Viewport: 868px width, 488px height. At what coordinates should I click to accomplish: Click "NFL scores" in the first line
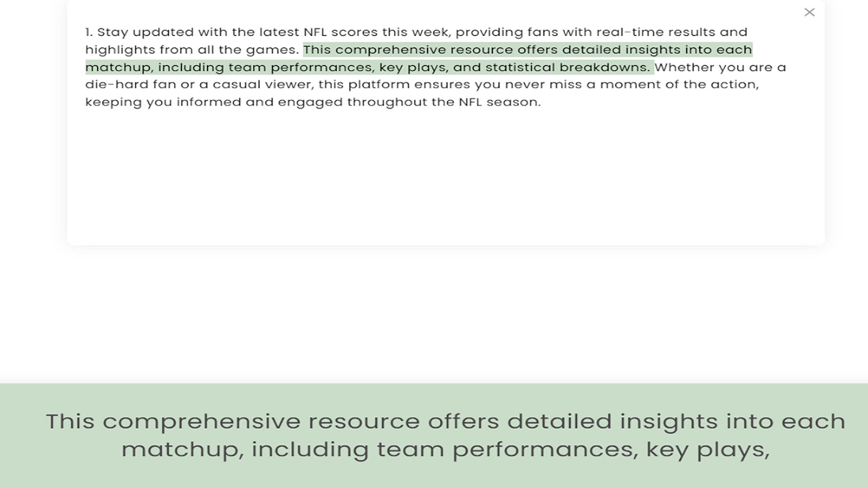tap(340, 33)
